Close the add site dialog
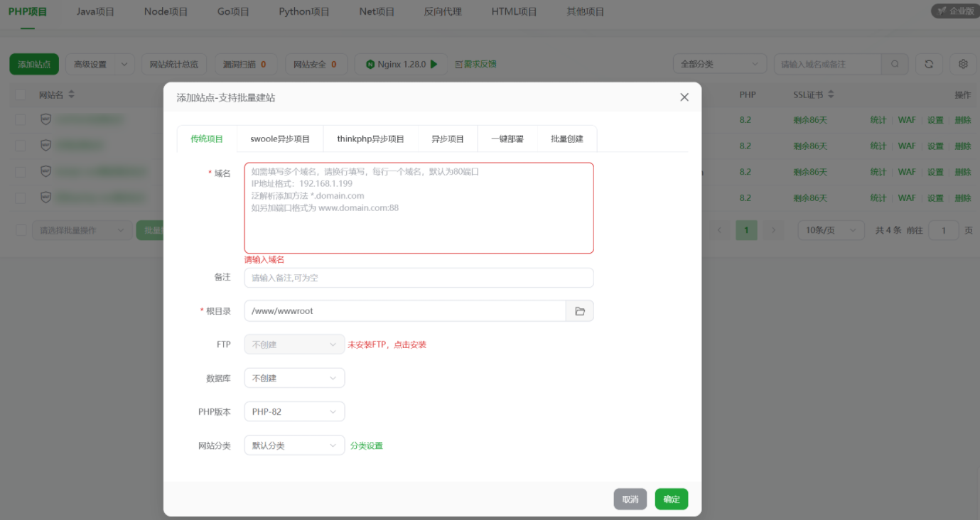 point(684,97)
